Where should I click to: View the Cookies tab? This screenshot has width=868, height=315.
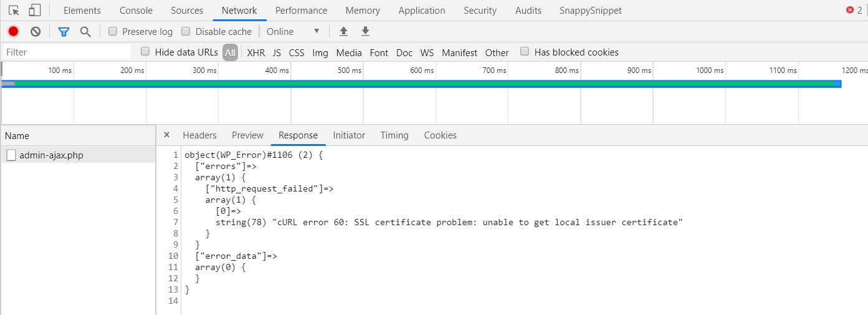[441, 135]
